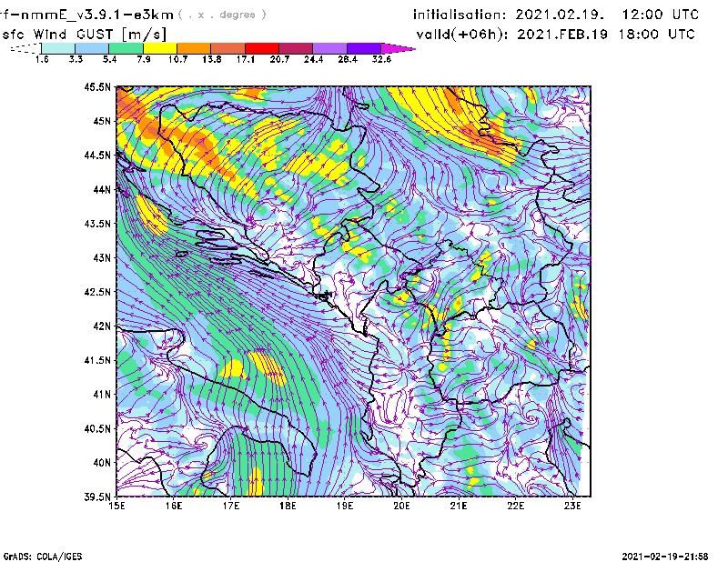Click the '40N' latitude axis label
728x562 pixels.
102,463
